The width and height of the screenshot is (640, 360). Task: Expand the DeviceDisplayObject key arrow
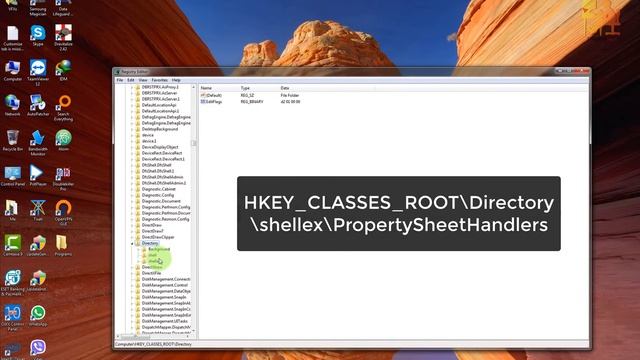click(x=132, y=147)
